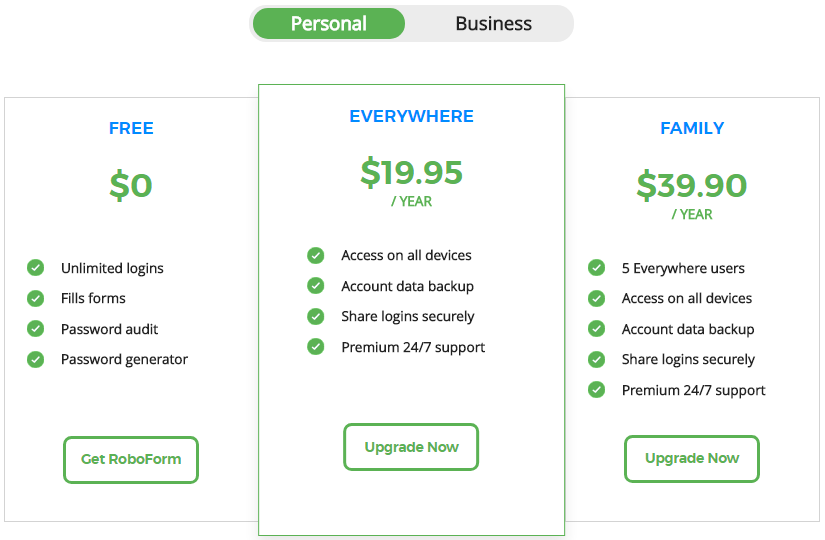Viewport: 825px width, 540px height.
Task: Click checkmark icon beside Fills forms
Action: coord(36,298)
